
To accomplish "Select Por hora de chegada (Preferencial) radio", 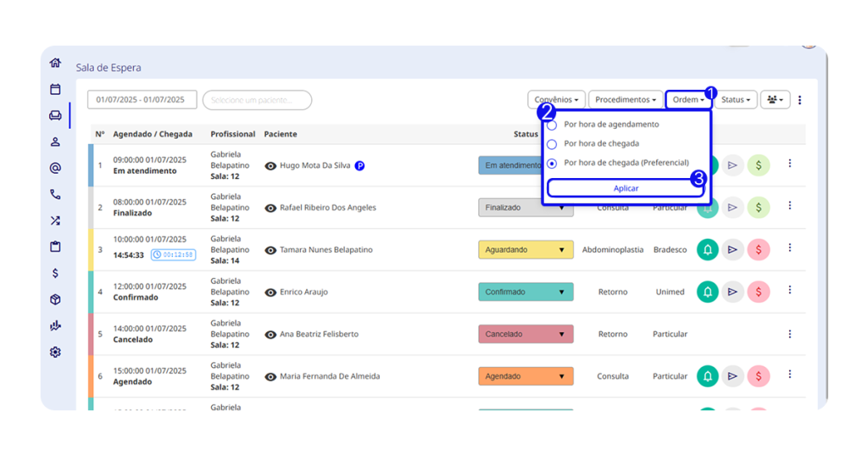I will click(x=552, y=164).
